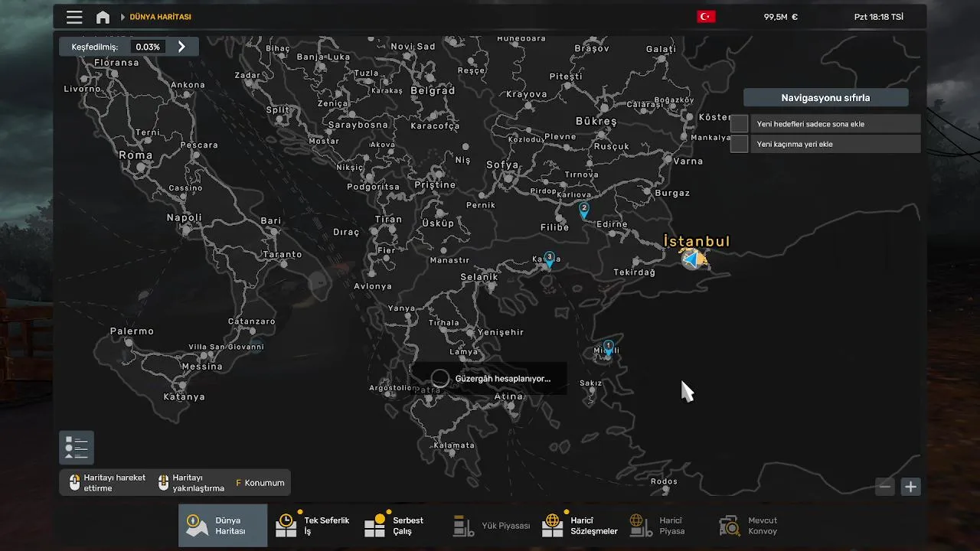
Task: Enable Yeni hedefleri sadece sona ekle checkbox
Action: point(739,123)
